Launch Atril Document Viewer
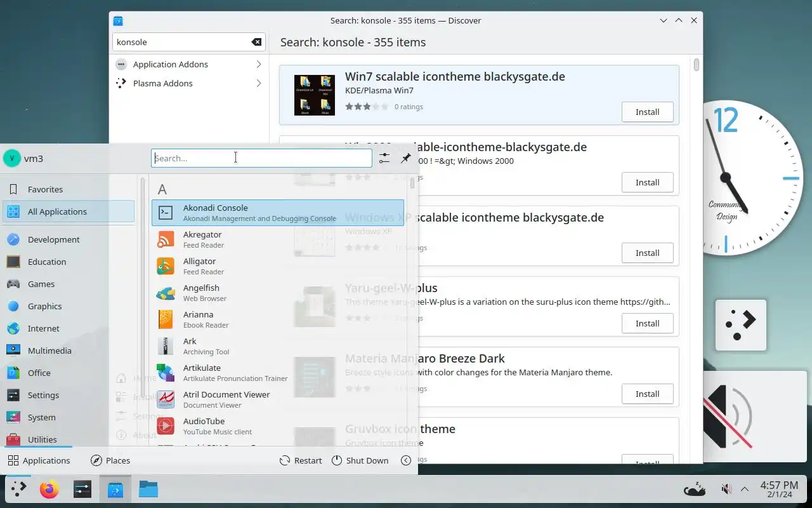The width and height of the screenshot is (812, 508). [277, 399]
